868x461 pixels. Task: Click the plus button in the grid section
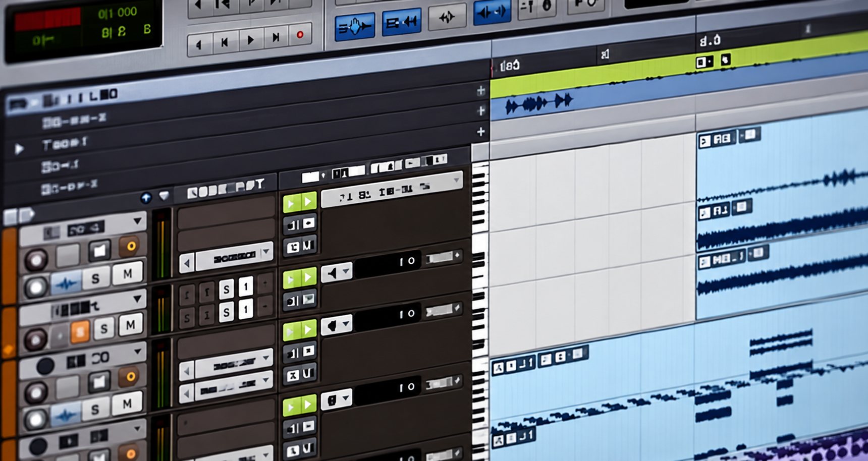[x=265, y=283]
